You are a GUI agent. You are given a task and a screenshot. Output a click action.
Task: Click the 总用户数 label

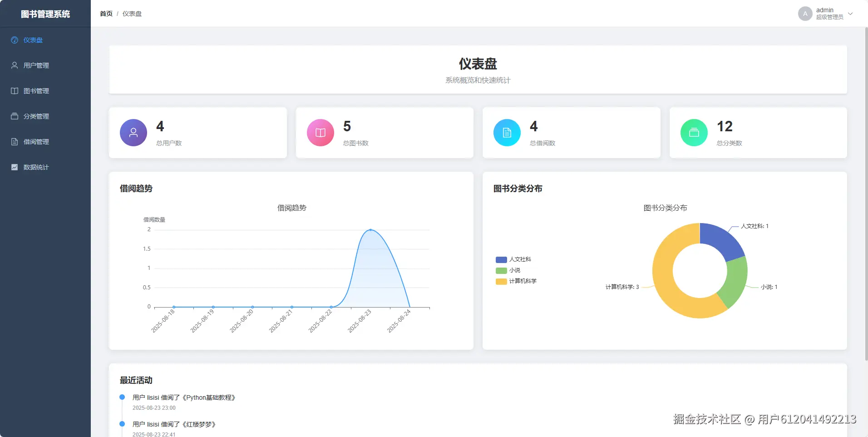pos(169,143)
